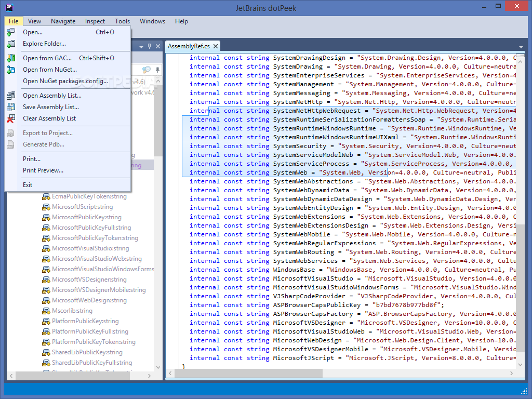Open the View menu
Viewport: 532px width, 399px height.
coord(34,21)
